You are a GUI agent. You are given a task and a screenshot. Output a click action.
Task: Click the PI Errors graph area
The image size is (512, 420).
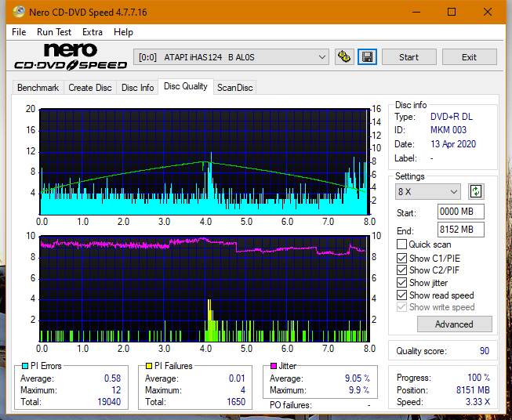point(205,162)
